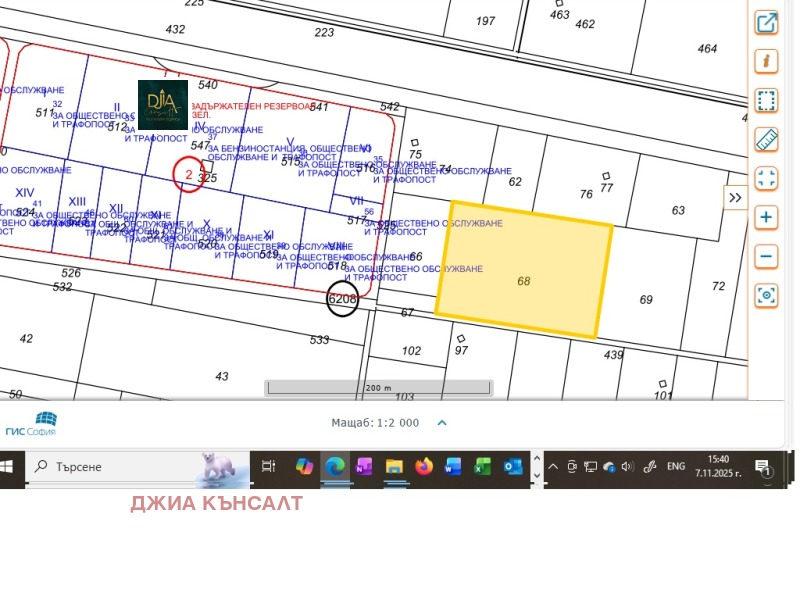Click the 200 m scale bar
Screen dimensions: 800x600
point(378,387)
